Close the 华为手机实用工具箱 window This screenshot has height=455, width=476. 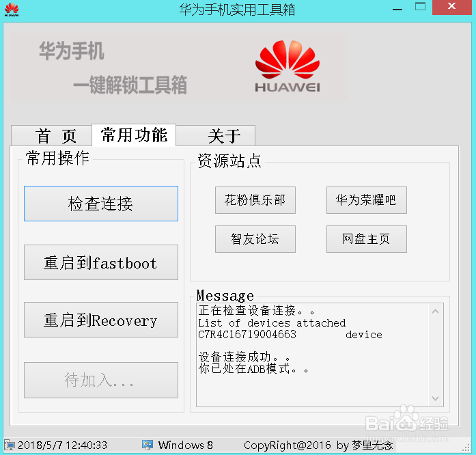point(451,8)
